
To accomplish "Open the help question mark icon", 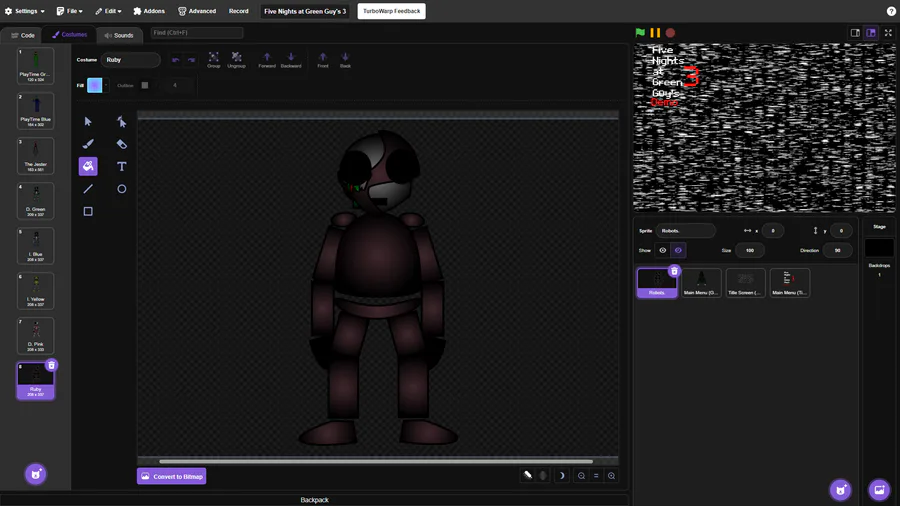I will coord(891,11).
